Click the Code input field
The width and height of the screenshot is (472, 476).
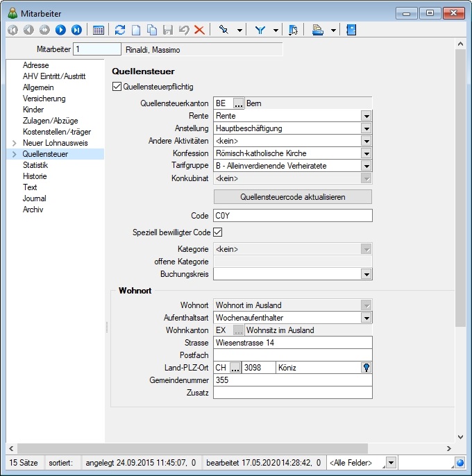click(x=293, y=216)
